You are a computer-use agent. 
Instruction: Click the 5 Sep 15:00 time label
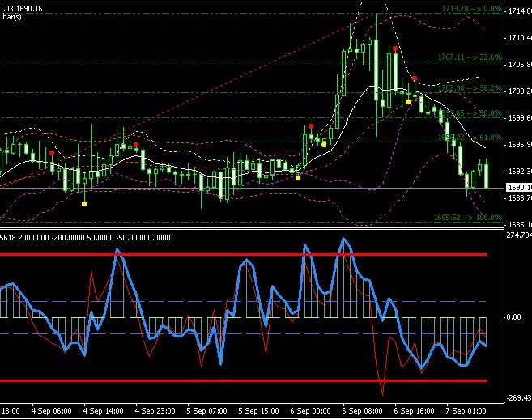(x=258, y=411)
